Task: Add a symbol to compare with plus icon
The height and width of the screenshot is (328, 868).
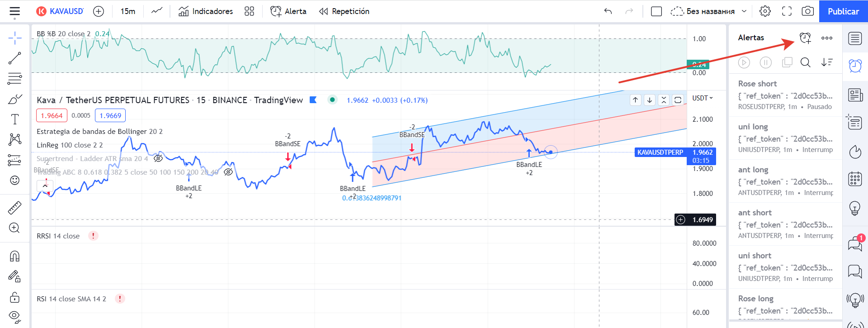Action: pos(99,11)
